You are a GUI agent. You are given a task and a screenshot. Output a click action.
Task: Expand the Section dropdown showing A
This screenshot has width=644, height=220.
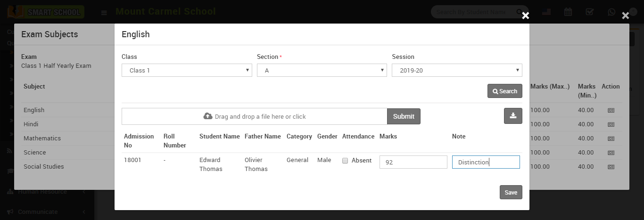pos(322,70)
